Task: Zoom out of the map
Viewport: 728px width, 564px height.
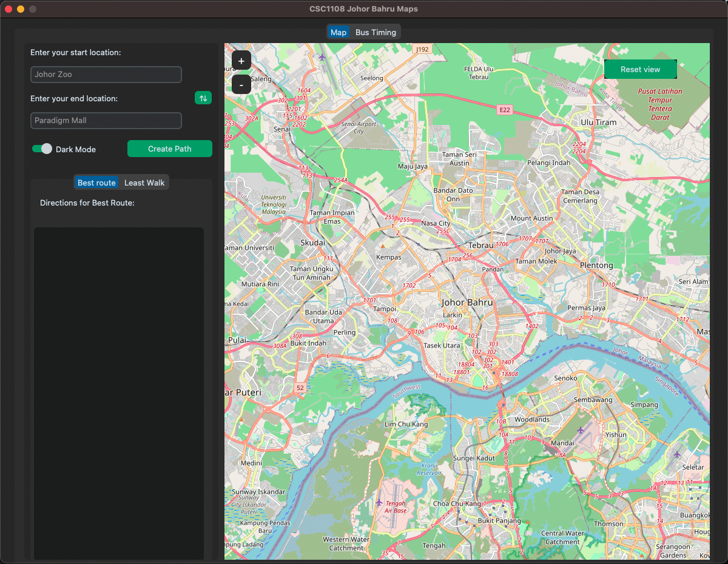Action: coord(241,85)
